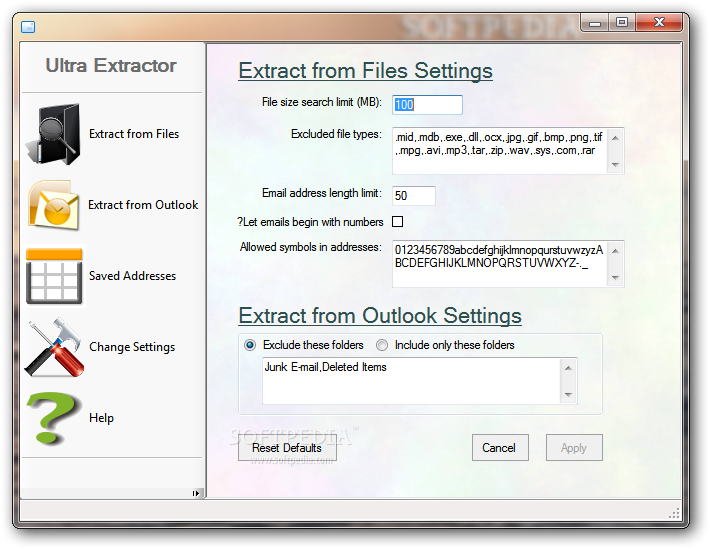710x549 pixels.
Task: Close the Ultra Extractor window
Action: 659,23
